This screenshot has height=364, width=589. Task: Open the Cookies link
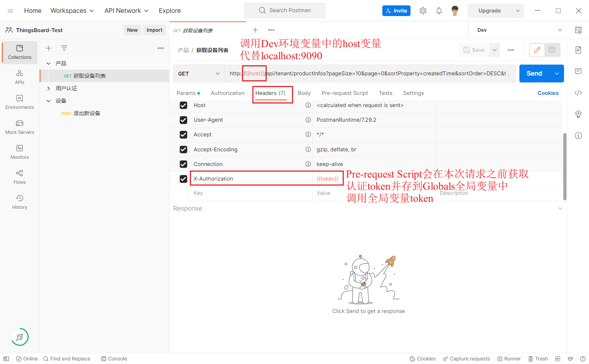click(x=548, y=93)
